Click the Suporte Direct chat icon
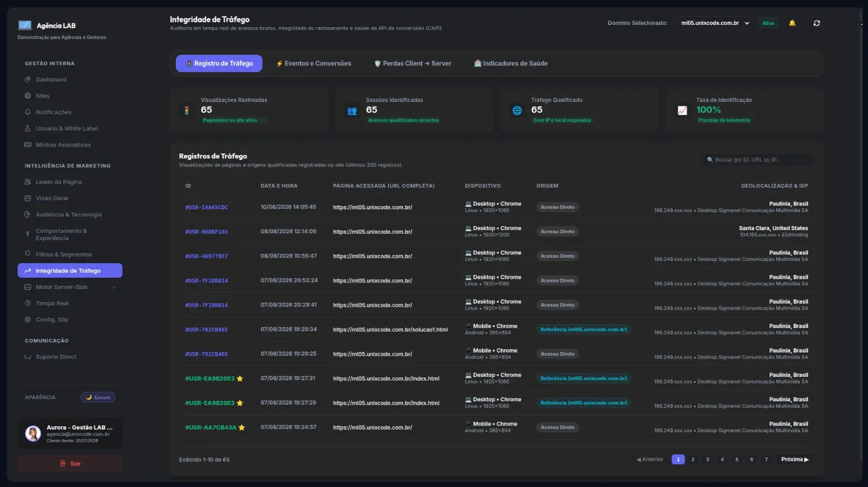 28,357
